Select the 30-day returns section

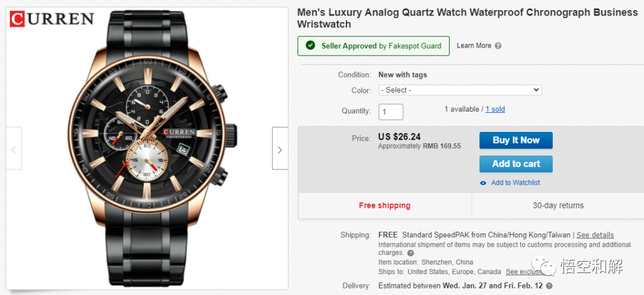pyautogui.click(x=558, y=205)
